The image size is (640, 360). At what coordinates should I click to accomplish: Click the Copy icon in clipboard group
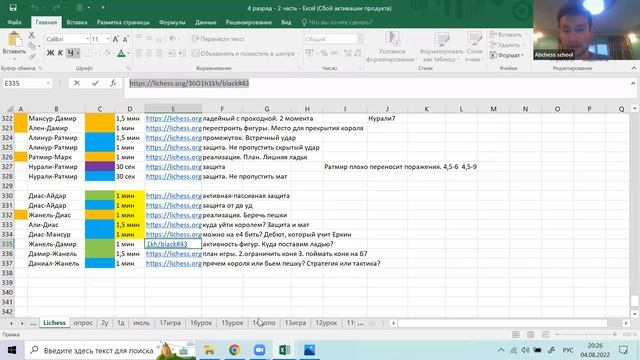pyautogui.click(x=32, y=45)
